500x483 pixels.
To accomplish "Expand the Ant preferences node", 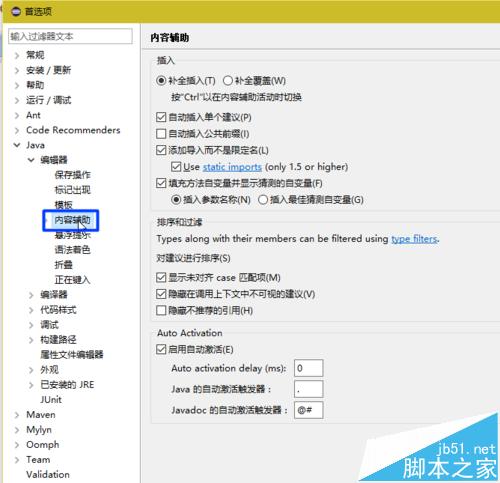I will (x=17, y=115).
